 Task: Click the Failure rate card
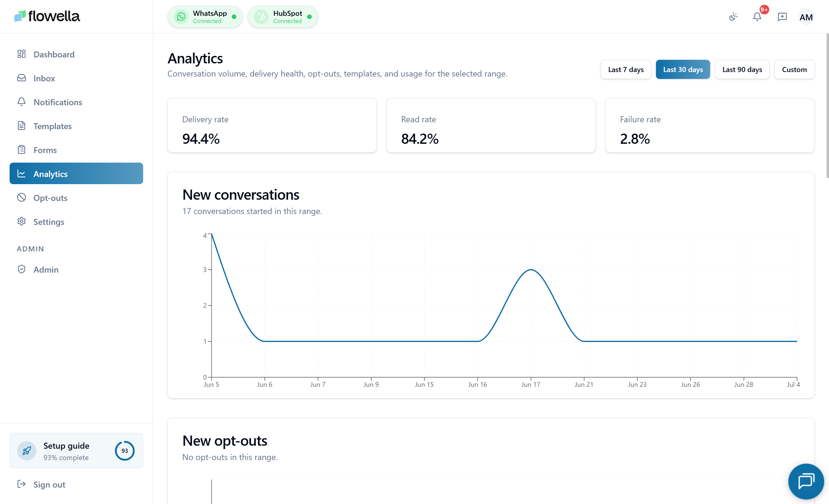tap(710, 126)
